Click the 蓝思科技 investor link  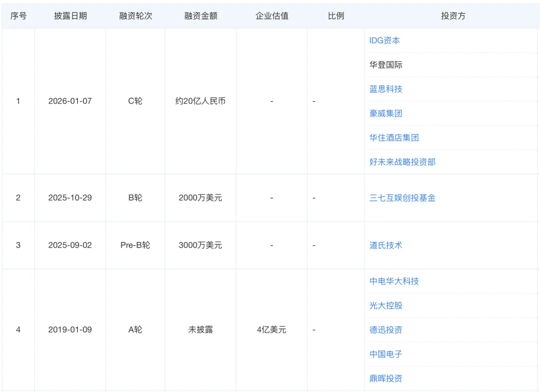[385, 89]
